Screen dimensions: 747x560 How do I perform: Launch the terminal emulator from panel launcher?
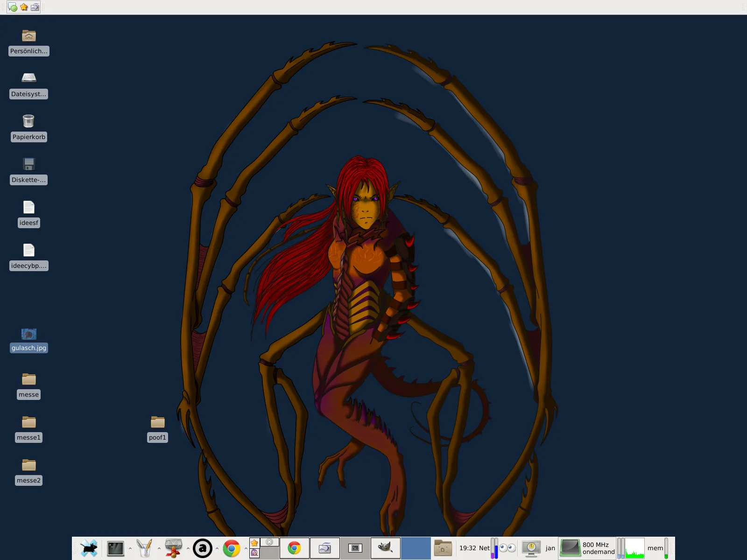[x=115, y=548]
